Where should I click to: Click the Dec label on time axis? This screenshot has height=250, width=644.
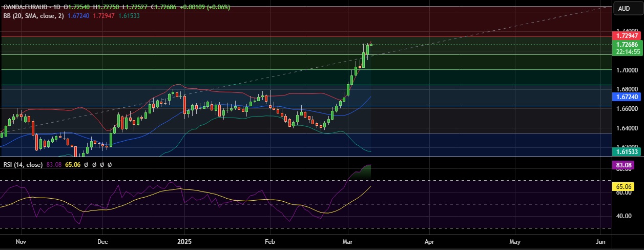tap(102, 241)
